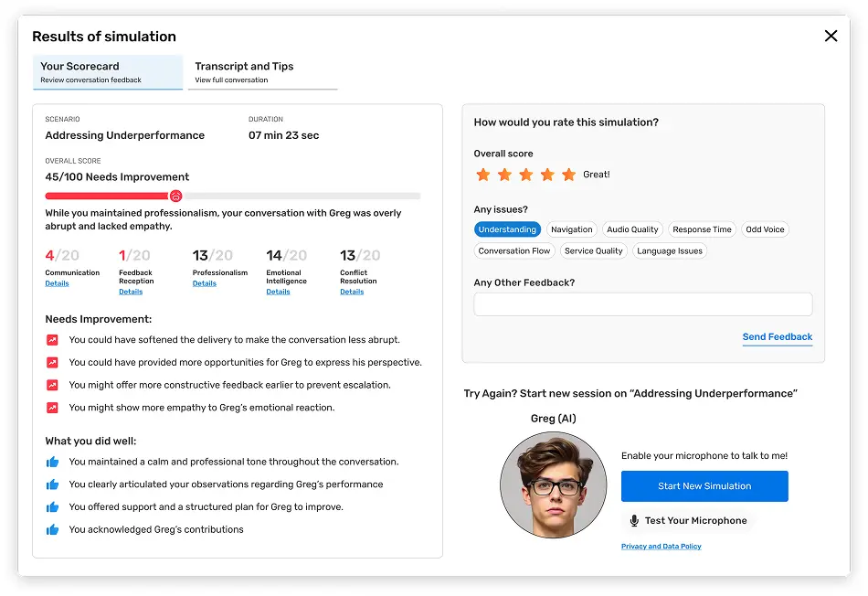Click the trend icon beside more opportunities tip
Screen dimensions: 868x596
(52, 363)
